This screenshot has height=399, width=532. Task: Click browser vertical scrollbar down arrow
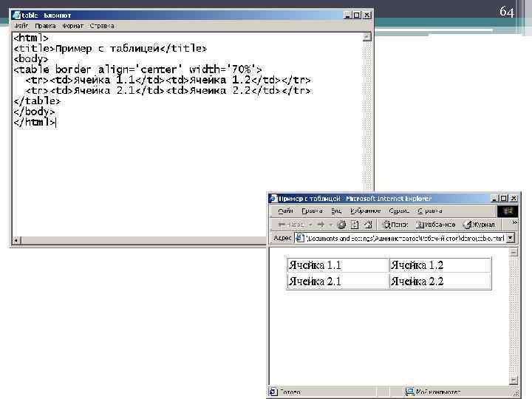pyautogui.click(x=514, y=381)
